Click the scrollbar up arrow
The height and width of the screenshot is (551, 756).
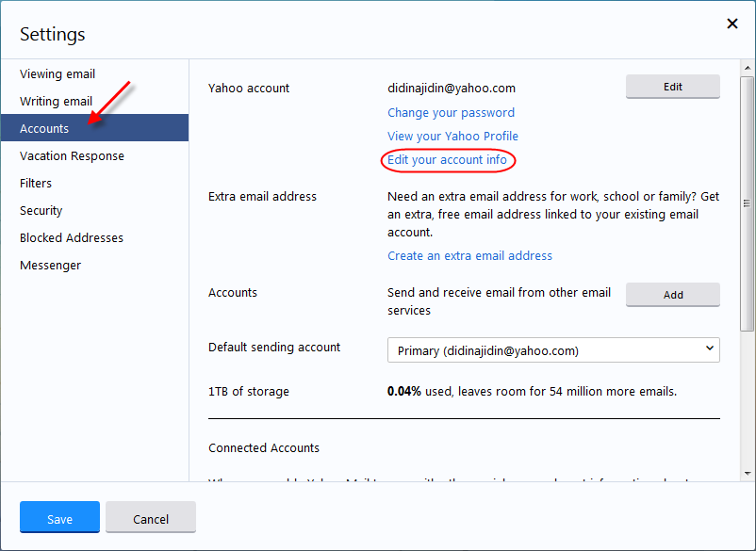pos(748,68)
